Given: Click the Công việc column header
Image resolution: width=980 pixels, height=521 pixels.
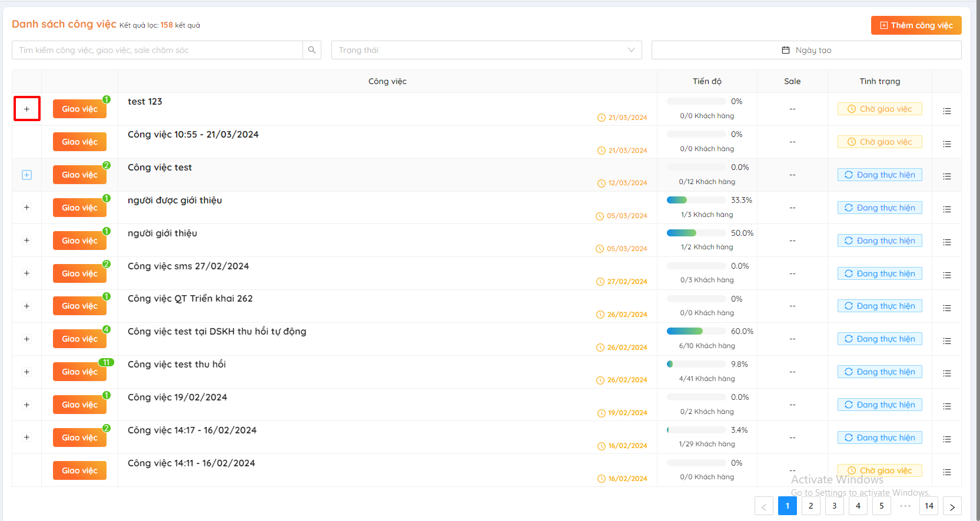Looking at the screenshot, I should pos(387,81).
